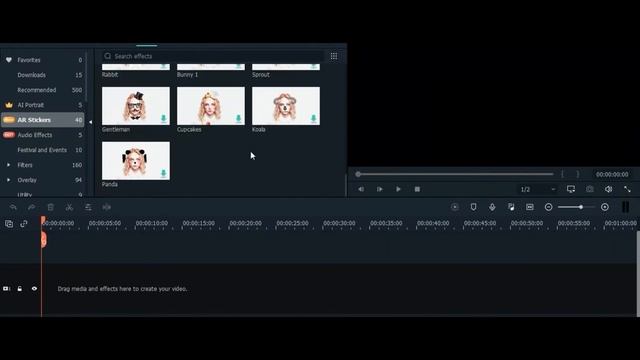Click the subtitle captions icon
This screenshot has height=360, width=640.
(530, 207)
